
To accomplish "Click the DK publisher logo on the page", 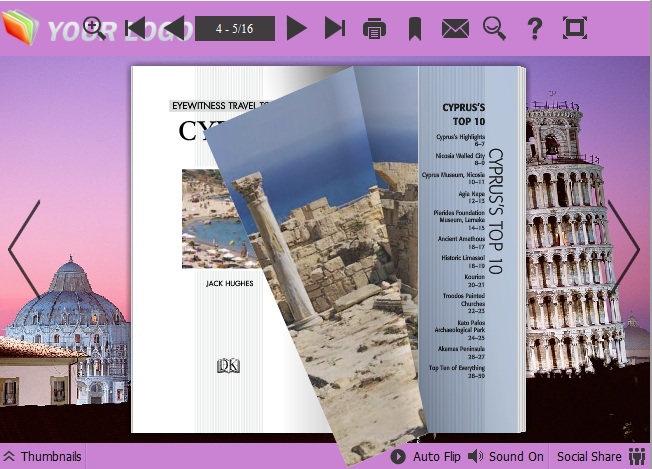I will point(228,365).
